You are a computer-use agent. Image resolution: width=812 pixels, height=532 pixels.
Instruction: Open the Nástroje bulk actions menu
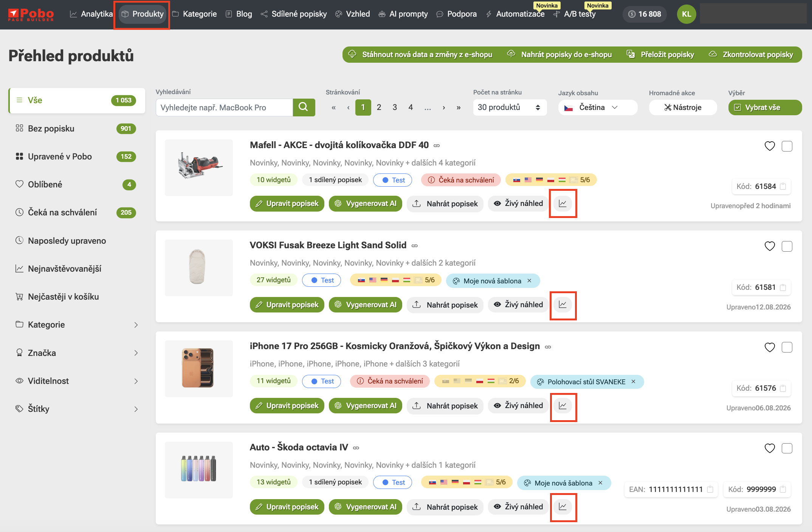coord(683,107)
